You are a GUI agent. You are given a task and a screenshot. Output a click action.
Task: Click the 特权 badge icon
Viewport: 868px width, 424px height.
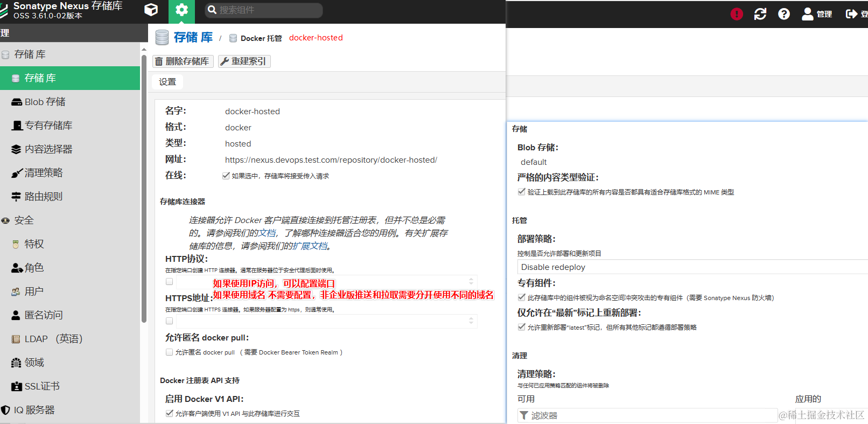point(16,244)
